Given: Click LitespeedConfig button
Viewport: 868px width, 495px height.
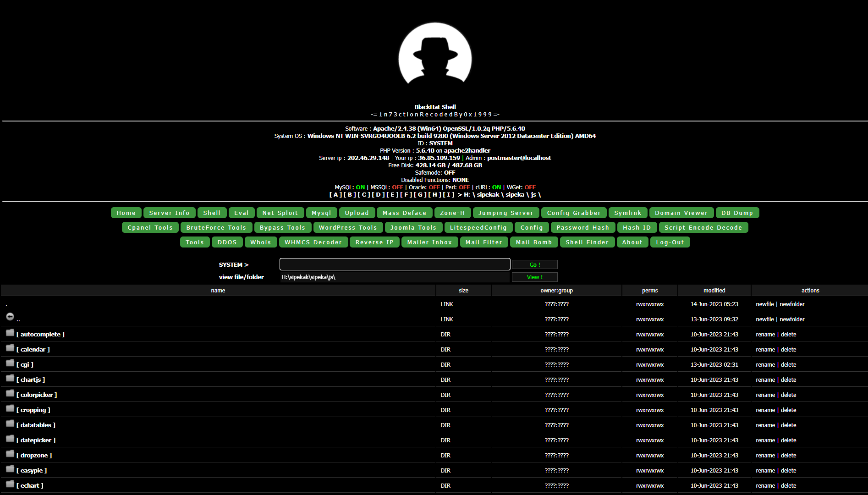Looking at the screenshot, I should point(478,227).
